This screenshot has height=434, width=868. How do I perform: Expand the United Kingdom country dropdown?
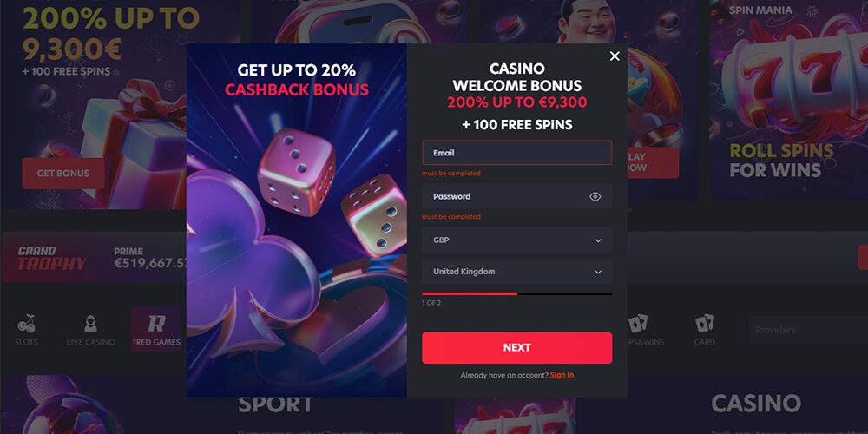pyautogui.click(x=517, y=272)
